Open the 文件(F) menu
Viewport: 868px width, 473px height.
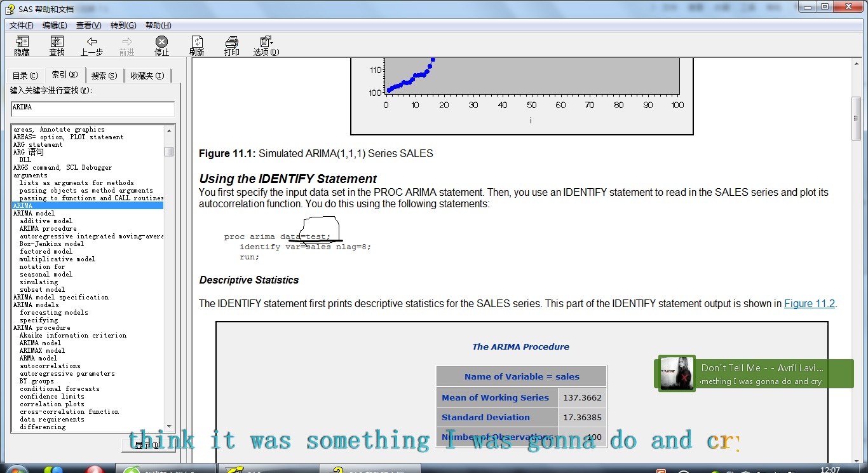point(22,25)
